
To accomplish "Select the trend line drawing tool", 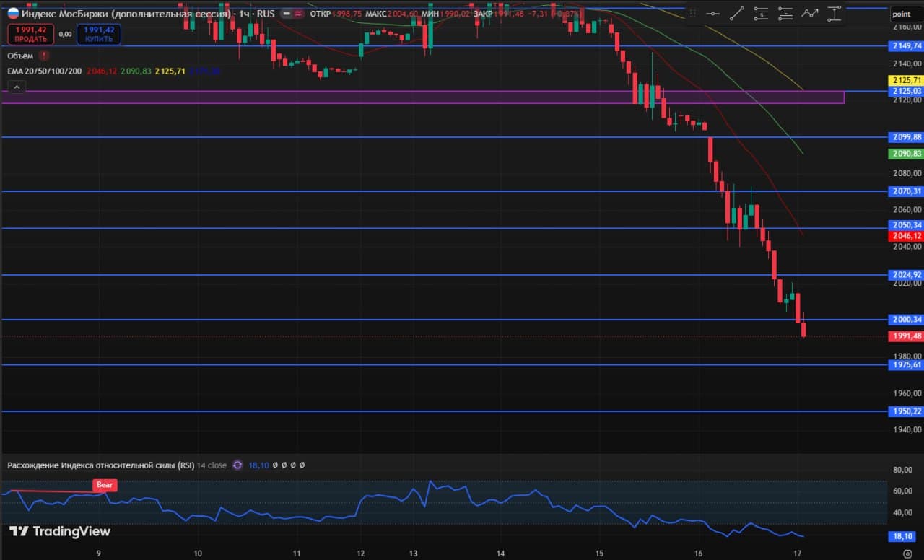I will [x=737, y=13].
